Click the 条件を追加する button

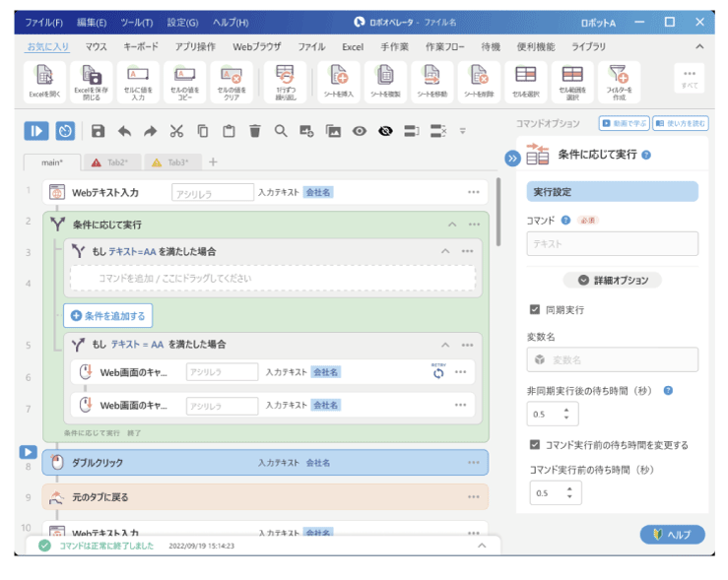[107, 316]
